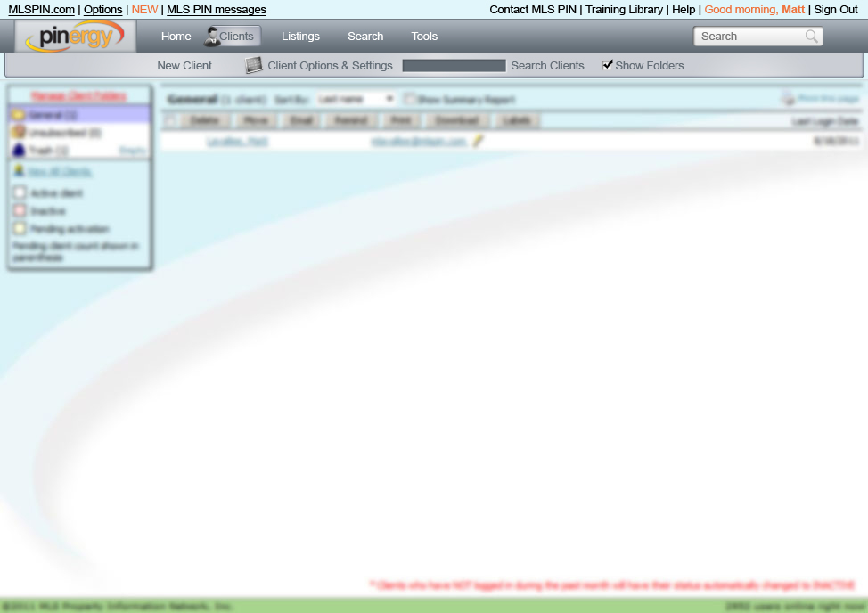Click the magnifier icon in search box
Image resolution: width=868 pixels, height=613 pixels.
811,37
